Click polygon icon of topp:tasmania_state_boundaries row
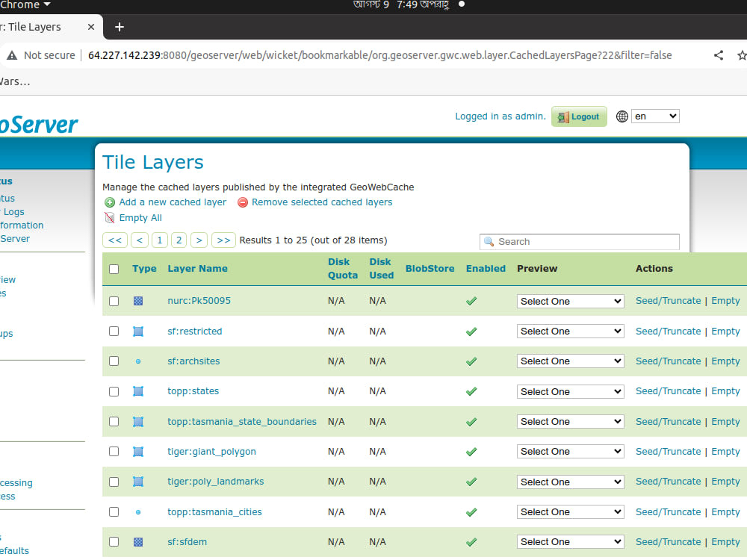The height and width of the screenshot is (560, 747). [138, 422]
